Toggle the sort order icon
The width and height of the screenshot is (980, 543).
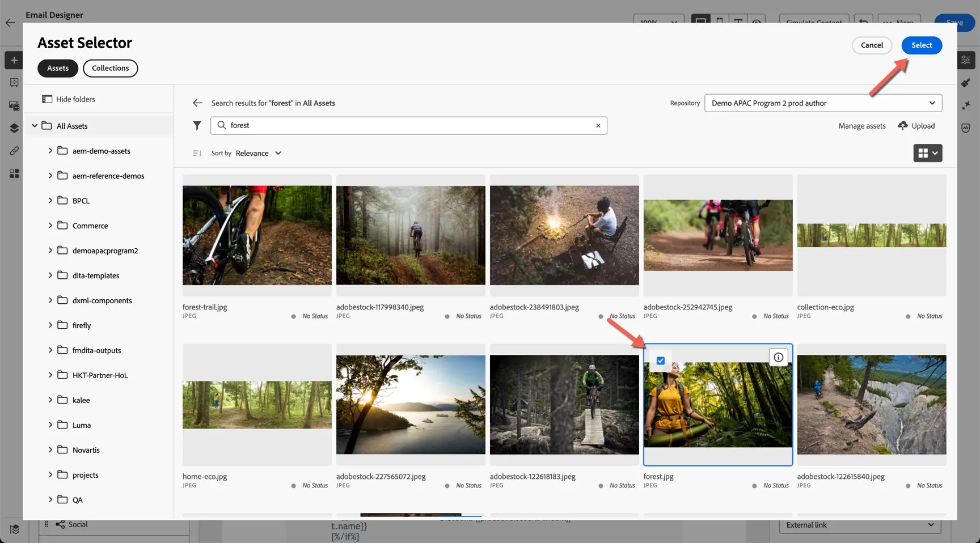197,153
